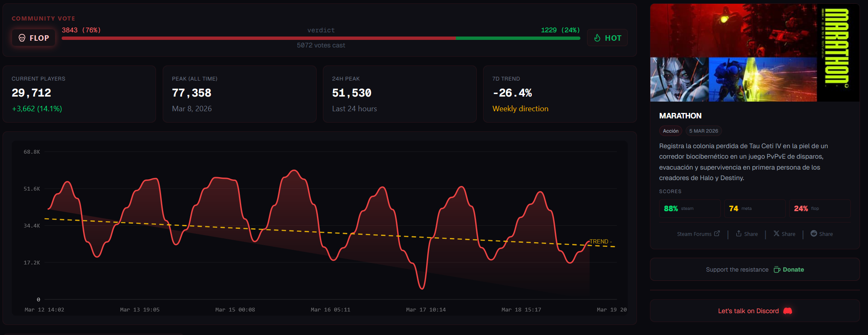Click the 88% steam score box

[690, 209]
